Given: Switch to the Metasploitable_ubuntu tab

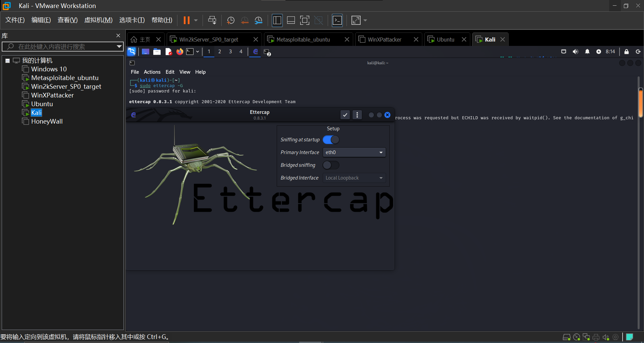Looking at the screenshot, I should [308, 40].
